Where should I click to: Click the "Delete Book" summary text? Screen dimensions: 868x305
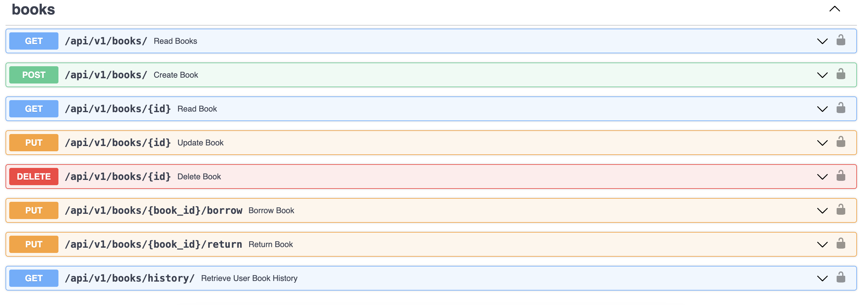199,177
